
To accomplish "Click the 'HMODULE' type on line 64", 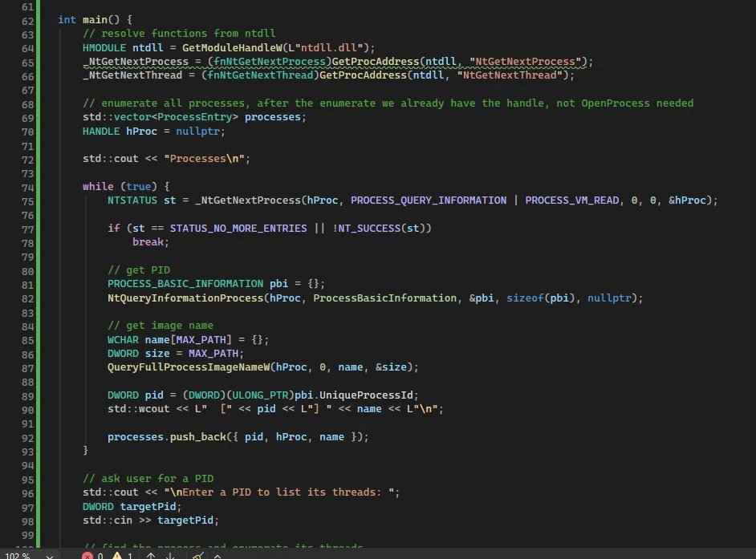I will coord(104,47).
